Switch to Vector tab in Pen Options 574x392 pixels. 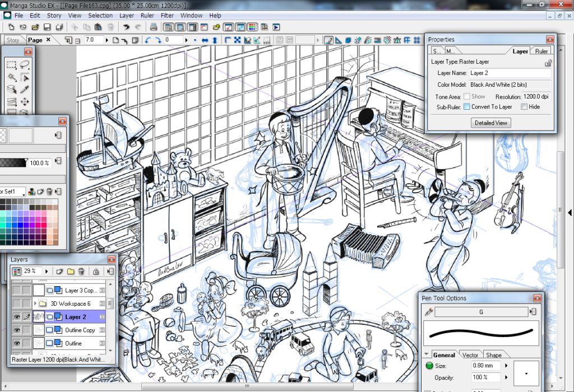(x=470, y=355)
